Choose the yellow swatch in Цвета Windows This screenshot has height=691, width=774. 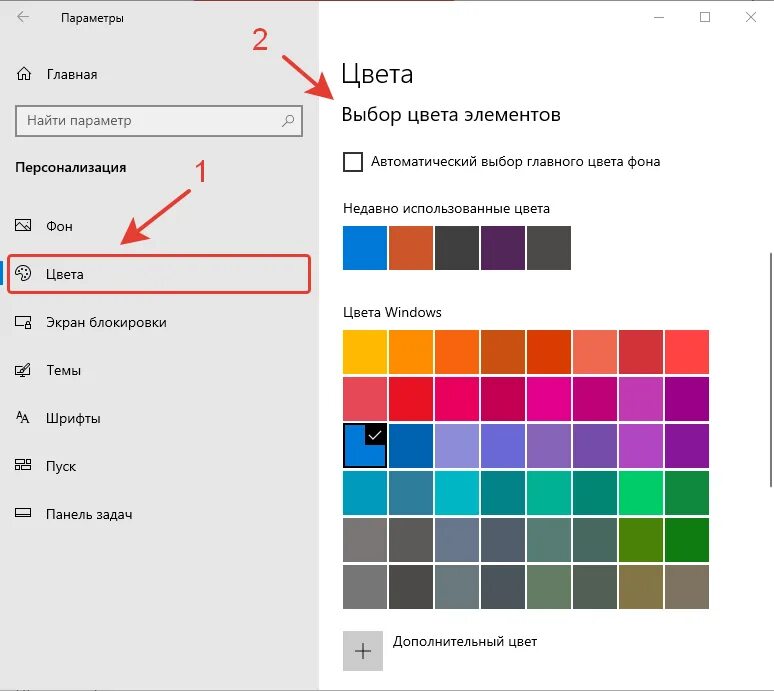click(x=364, y=352)
